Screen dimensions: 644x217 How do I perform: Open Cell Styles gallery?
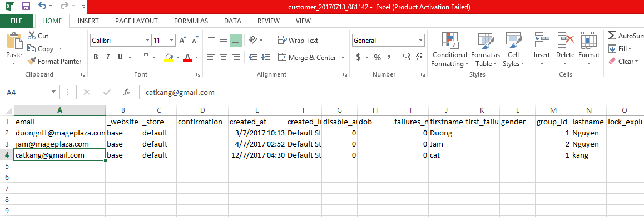click(x=513, y=49)
